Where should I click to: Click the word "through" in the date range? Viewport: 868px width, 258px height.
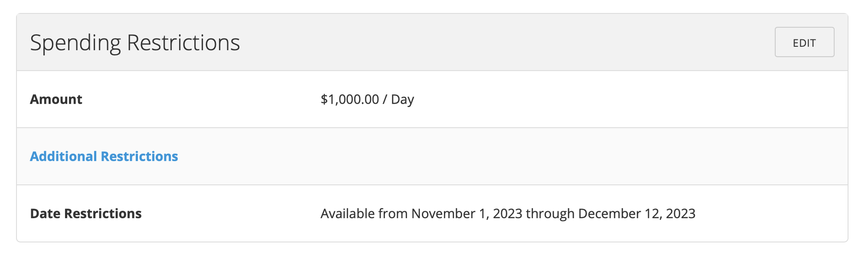click(550, 213)
